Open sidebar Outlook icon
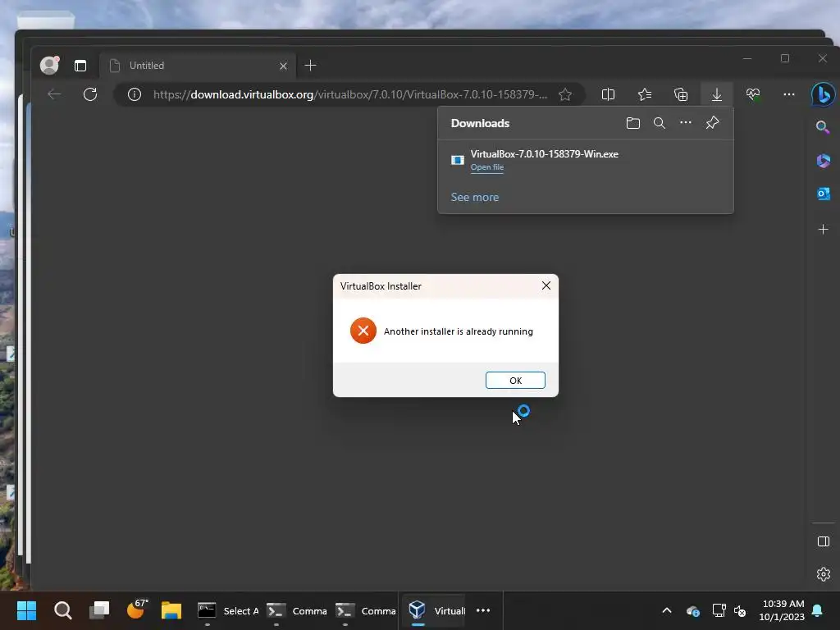This screenshot has height=630, width=840. coord(824,194)
